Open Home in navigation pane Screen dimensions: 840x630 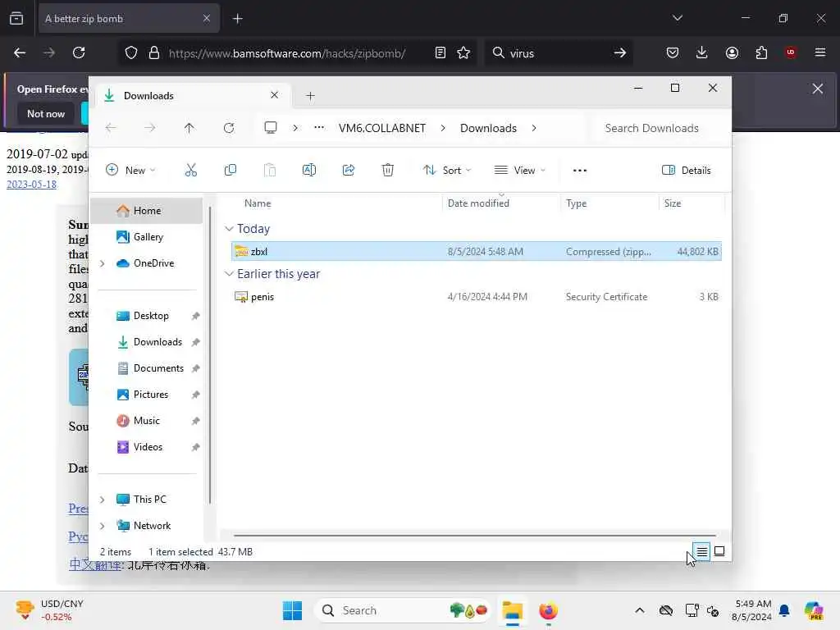click(x=147, y=211)
